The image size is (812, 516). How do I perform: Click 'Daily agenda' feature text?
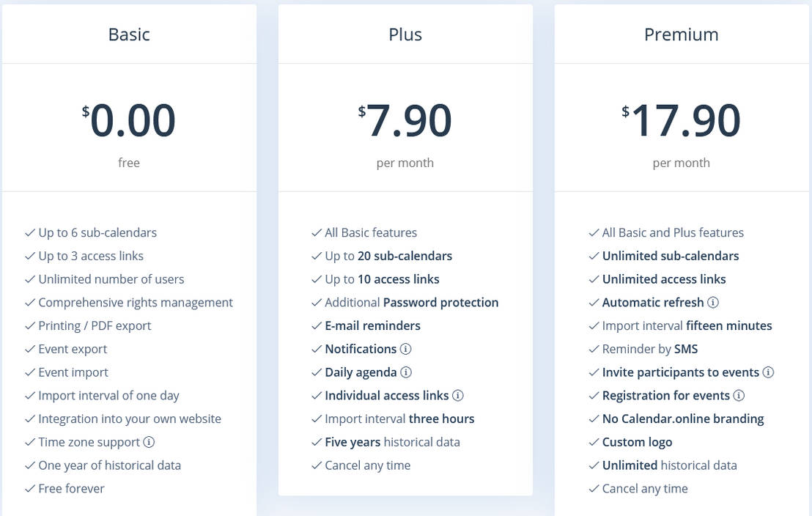coord(361,372)
